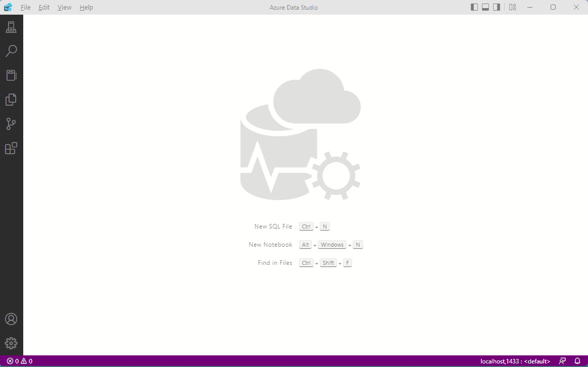
Task: Open the Connections view in the activity bar
Action: pos(11,27)
